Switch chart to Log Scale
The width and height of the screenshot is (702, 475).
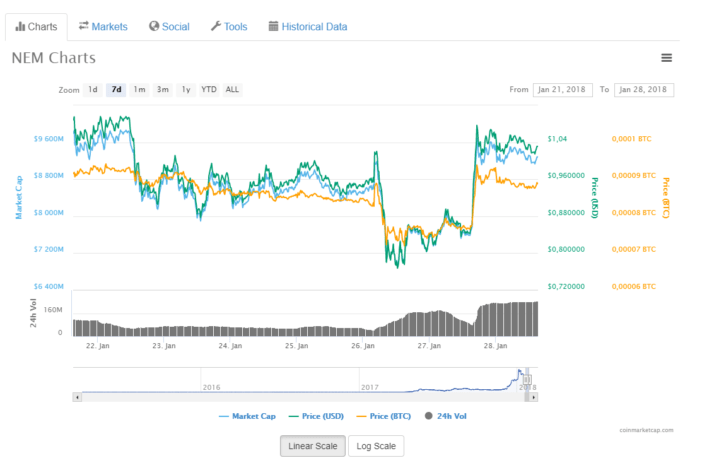point(376,446)
